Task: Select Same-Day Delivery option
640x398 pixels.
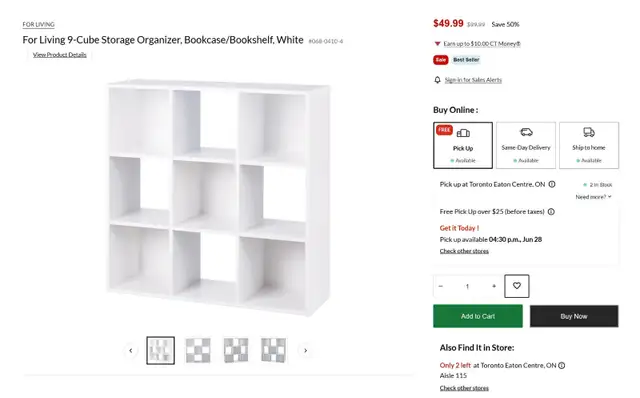Action: pos(526,145)
